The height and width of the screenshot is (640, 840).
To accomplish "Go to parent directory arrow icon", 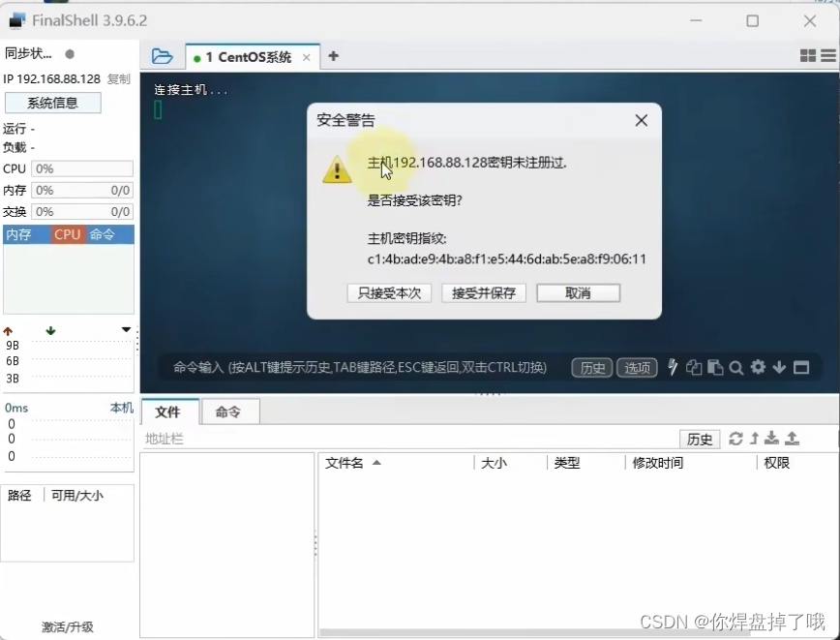I will (x=754, y=439).
